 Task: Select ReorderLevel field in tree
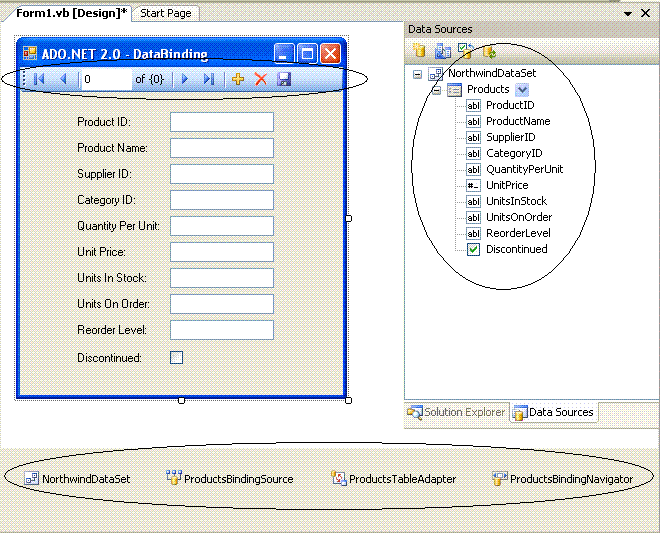[x=518, y=233]
